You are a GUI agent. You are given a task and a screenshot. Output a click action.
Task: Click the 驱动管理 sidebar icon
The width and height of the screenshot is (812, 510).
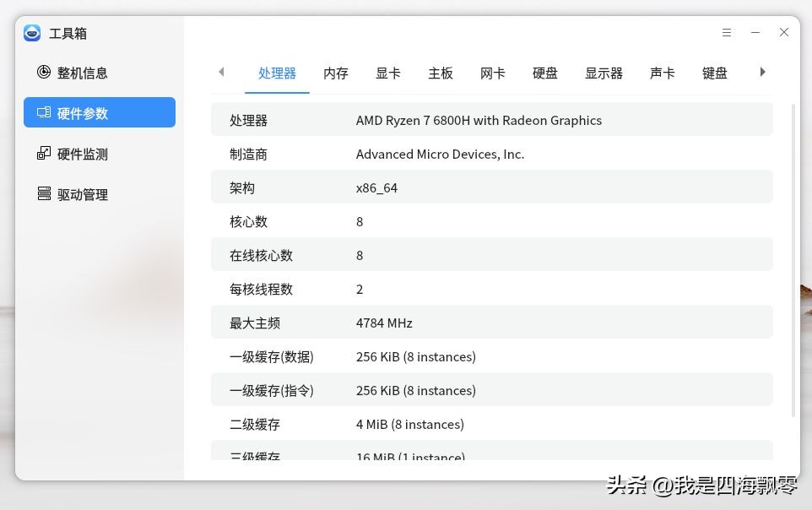point(44,194)
